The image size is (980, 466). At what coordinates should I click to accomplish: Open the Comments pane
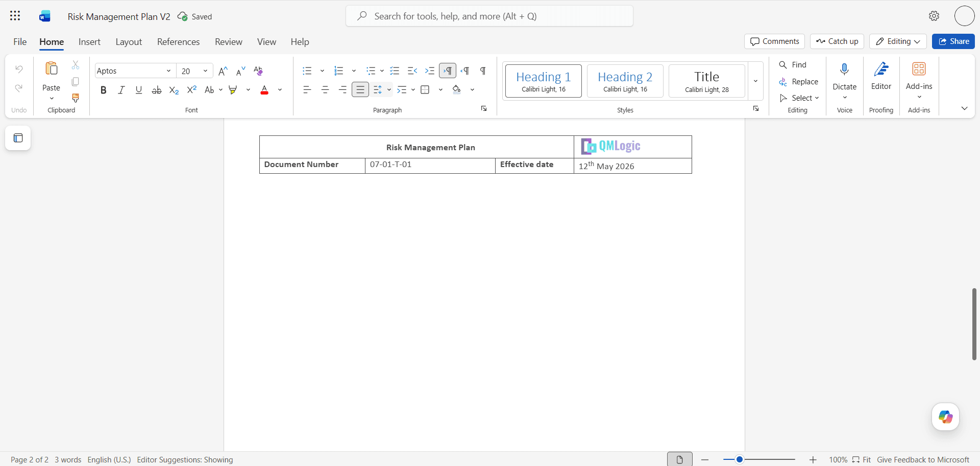774,41
